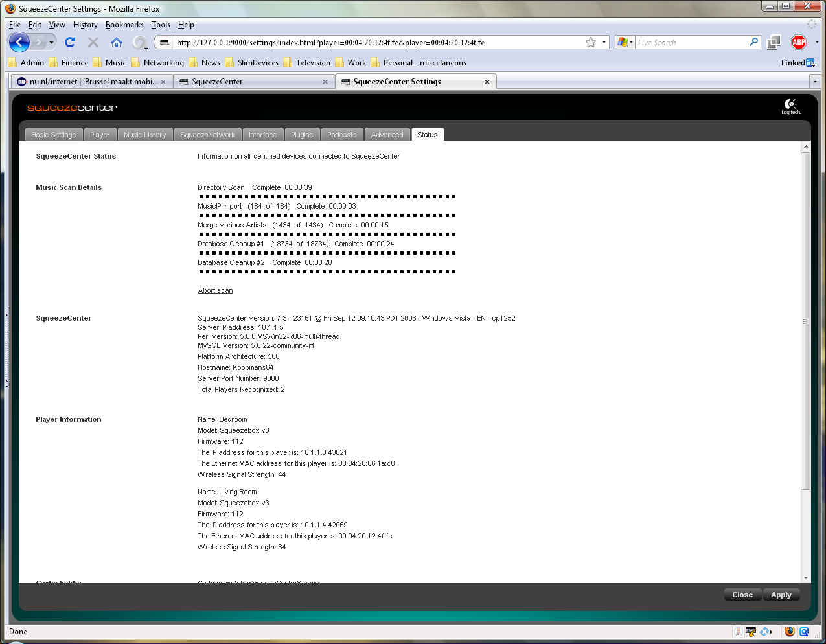Open the LinkedIn toolbar button
The width and height of the screenshot is (826, 644).
tap(797, 63)
